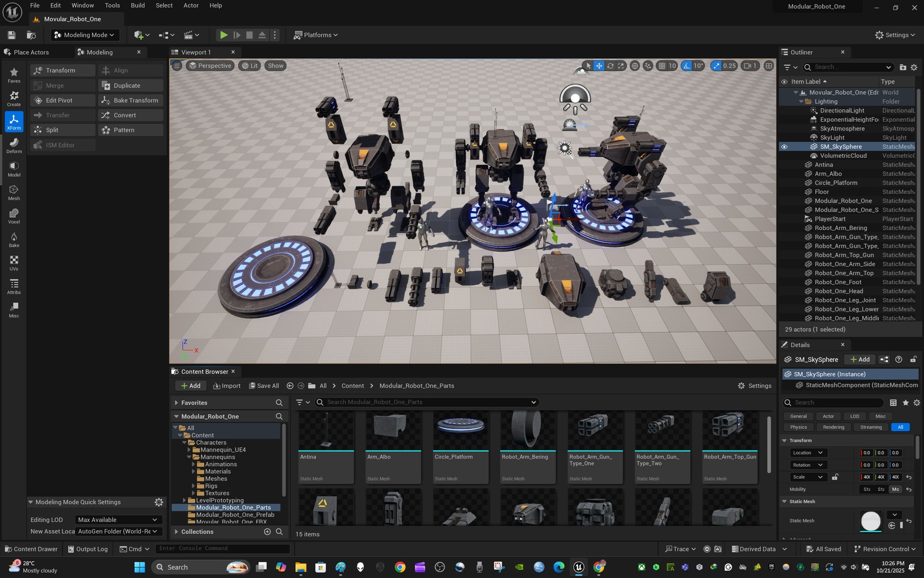The width and height of the screenshot is (924, 578).
Task: Open the Window menu
Action: coord(83,5)
